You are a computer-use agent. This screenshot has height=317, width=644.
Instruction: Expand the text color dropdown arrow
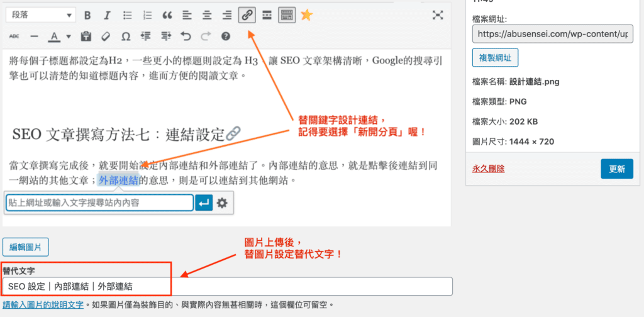tap(68, 36)
